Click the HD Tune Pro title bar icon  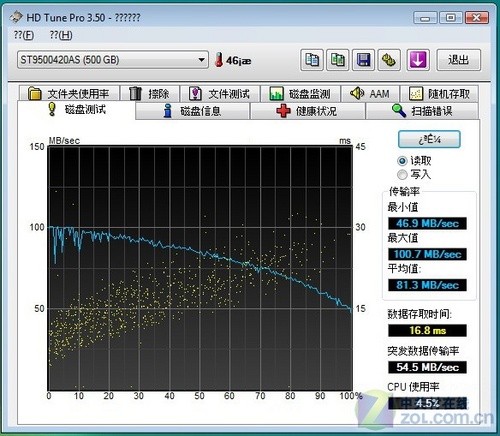(x=16, y=17)
